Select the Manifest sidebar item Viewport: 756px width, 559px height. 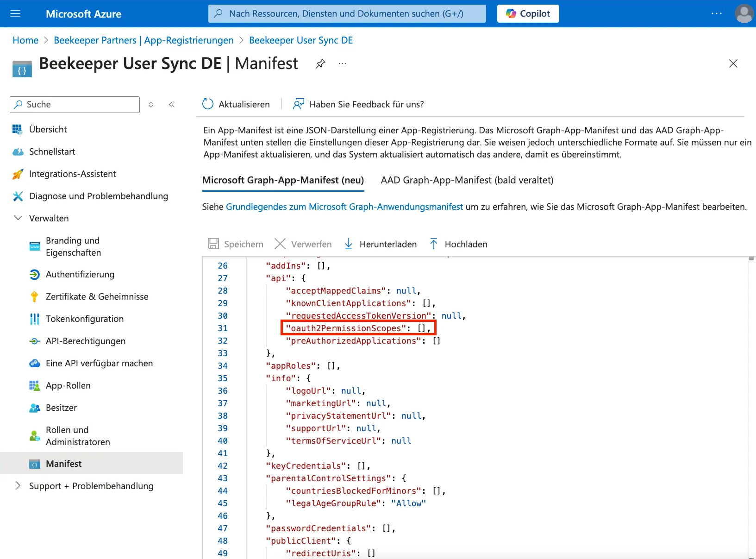click(x=92, y=464)
